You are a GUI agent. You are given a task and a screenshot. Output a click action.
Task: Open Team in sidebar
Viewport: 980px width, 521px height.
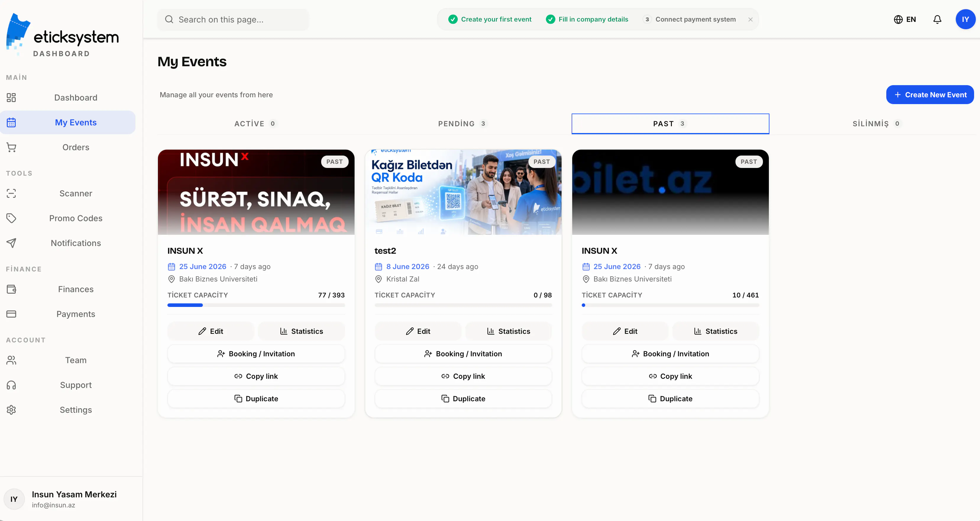pyautogui.click(x=68, y=360)
